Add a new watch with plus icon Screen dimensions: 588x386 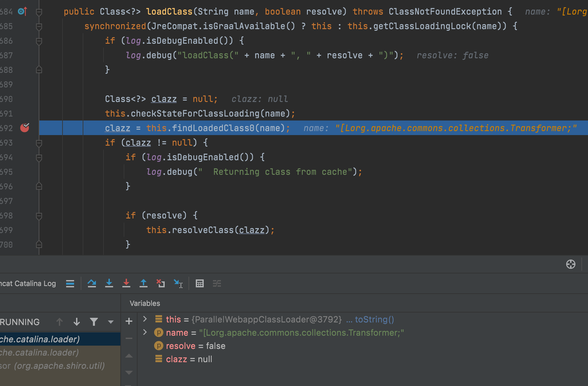[x=129, y=321]
